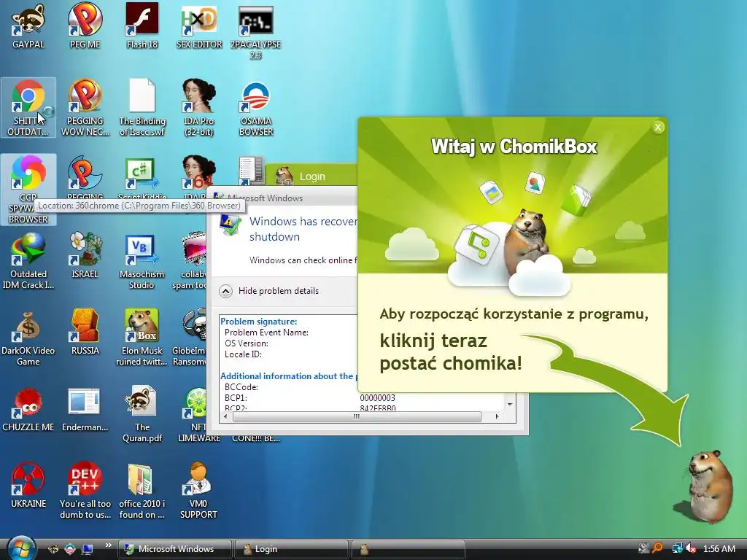Image resolution: width=747 pixels, height=560 pixels.
Task: Collapse the Hide problem details section
Action: [x=225, y=291]
